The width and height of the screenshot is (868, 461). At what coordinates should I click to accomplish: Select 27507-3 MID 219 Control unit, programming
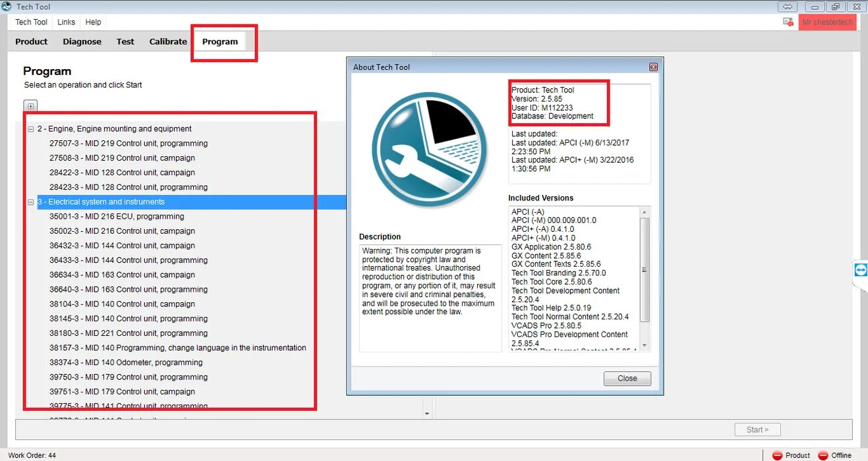[x=129, y=144]
